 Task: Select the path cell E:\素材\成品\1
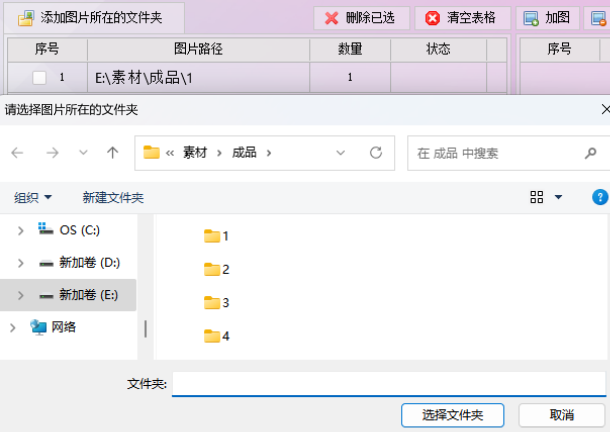click(x=198, y=78)
